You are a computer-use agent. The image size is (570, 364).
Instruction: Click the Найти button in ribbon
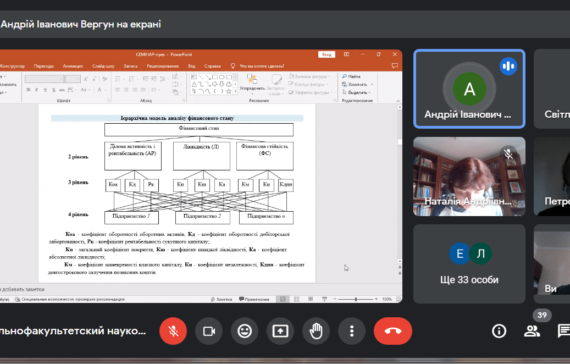click(351, 76)
